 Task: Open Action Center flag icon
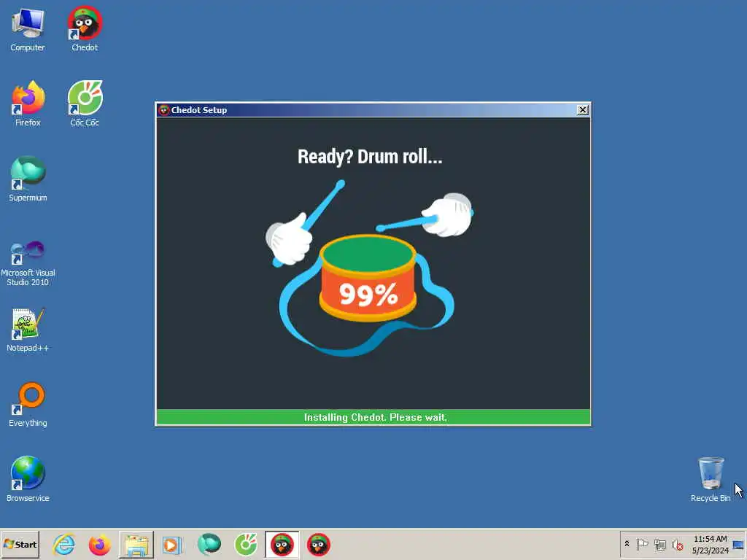tap(642, 544)
